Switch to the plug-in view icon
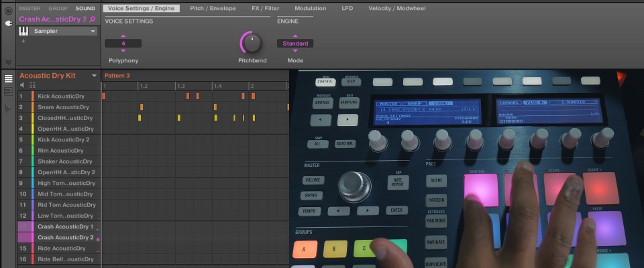 [8, 23]
